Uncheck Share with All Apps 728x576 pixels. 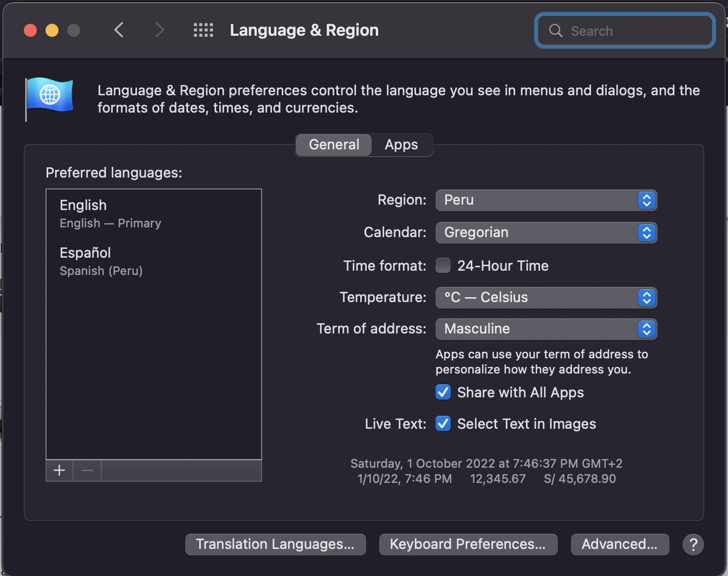[x=443, y=392]
